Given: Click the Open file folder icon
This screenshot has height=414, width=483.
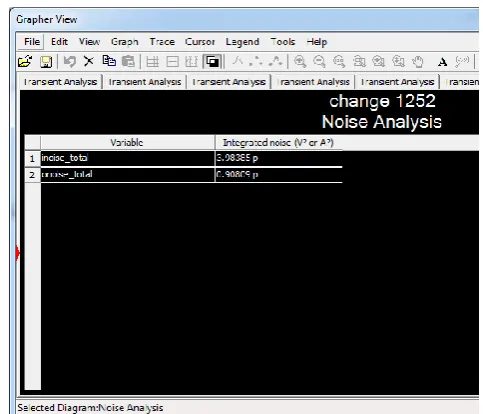Looking at the screenshot, I should [25, 62].
